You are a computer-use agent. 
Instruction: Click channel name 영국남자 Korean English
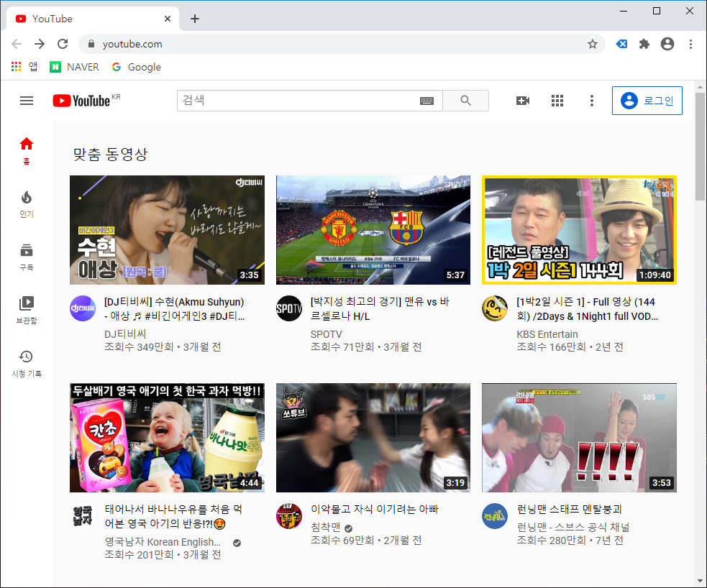[x=163, y=541]
